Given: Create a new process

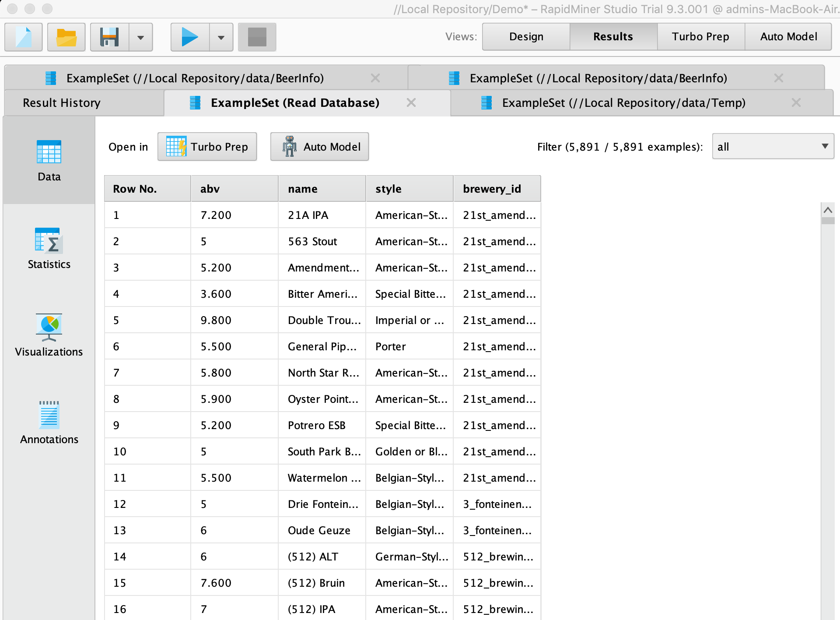Looking at the screenshot, I should pyautogui.click(x=23, y=37).
